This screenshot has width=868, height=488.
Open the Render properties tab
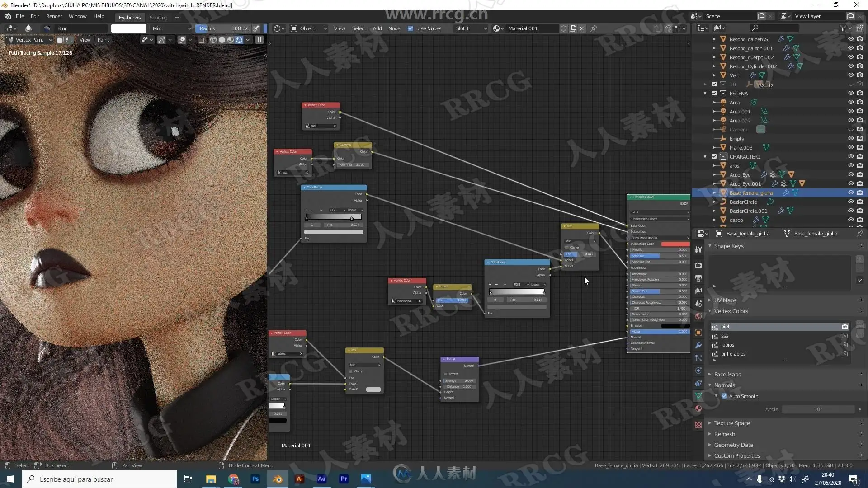(698, 266)
